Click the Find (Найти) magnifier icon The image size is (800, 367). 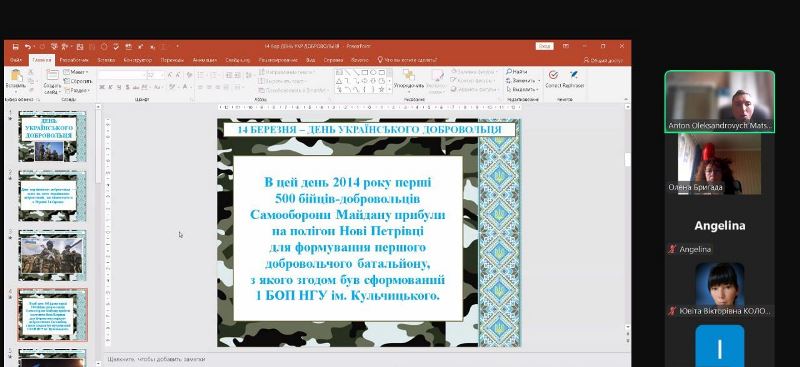[509, 72]
